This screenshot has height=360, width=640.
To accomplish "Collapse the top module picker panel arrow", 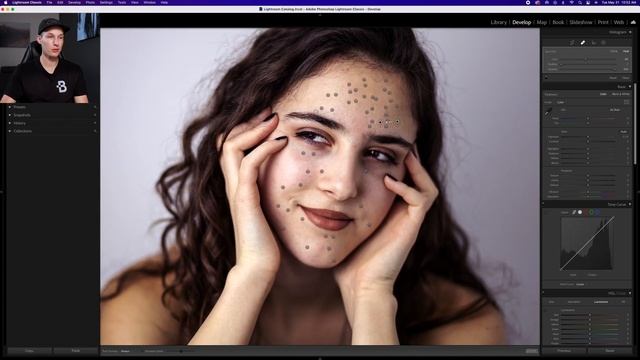I will click(x=320, y=15).
